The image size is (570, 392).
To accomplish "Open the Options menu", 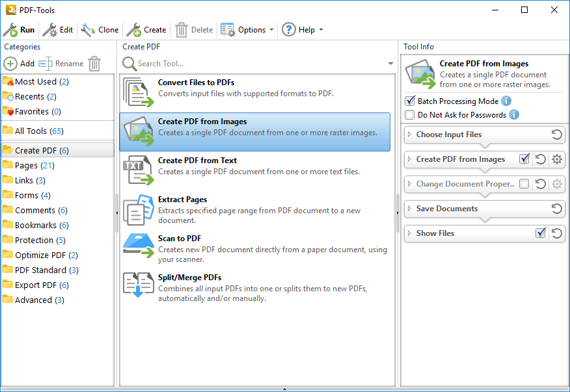I will (247, 30).
